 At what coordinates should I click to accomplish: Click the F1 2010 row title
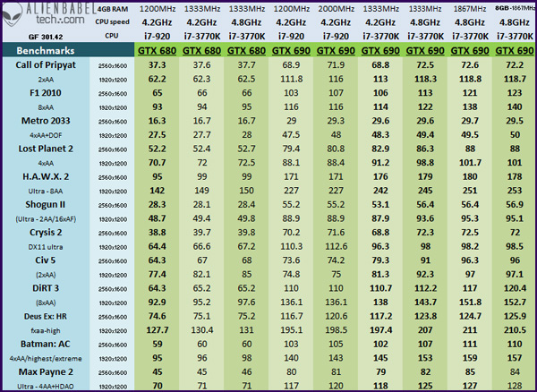click(x=46, y=93)
